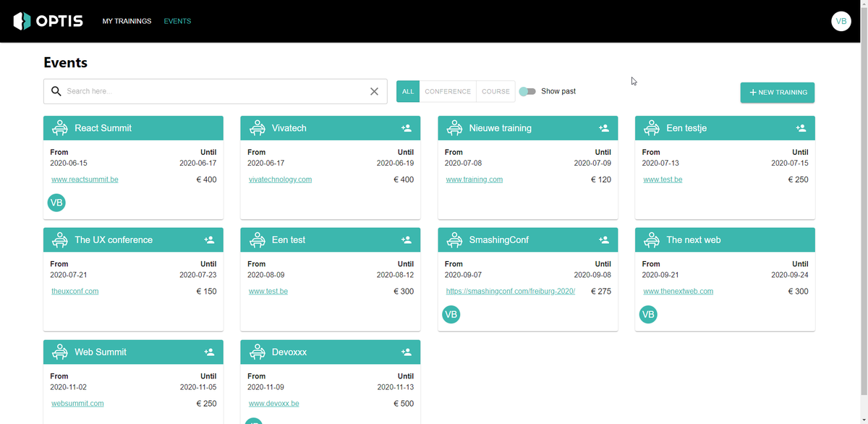Filter events by CONFERENCE
The width and height of the screenshot is (868, 424).
tap(448, 92)
